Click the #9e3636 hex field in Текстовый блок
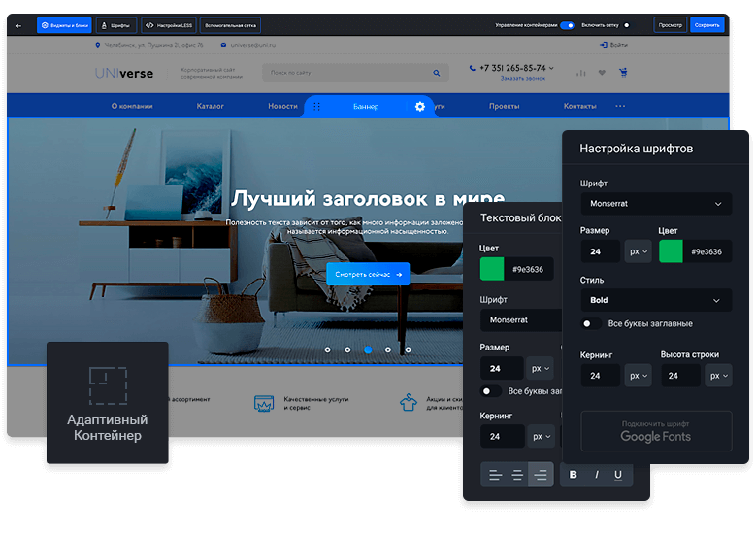756x534 pixels. point(528,269)
